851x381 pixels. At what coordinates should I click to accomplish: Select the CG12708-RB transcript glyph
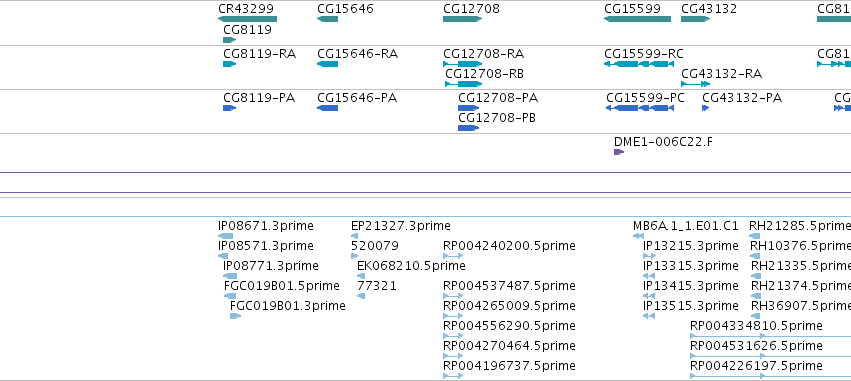coord(463,84)
